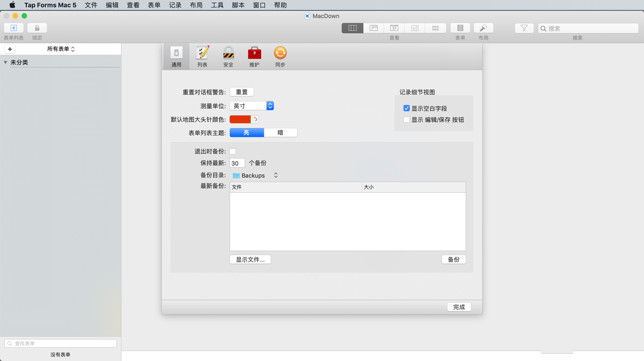Image resolution: width=644 pixels, height=361 pixels.
Task: Click the 重置 reset warnings button
Action: coord(242,92)
